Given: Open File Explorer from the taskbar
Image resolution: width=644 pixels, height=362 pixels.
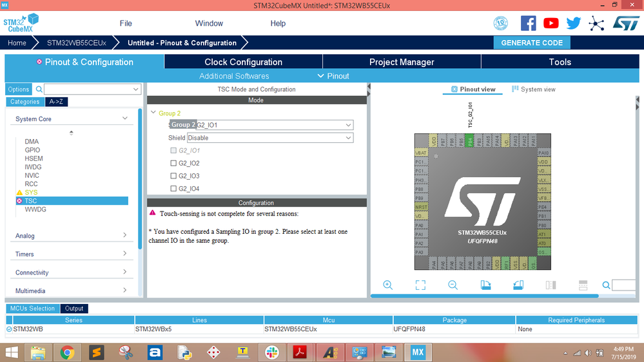Looking at the screenshot, I should pyautogui.click(x=38, y=352).
